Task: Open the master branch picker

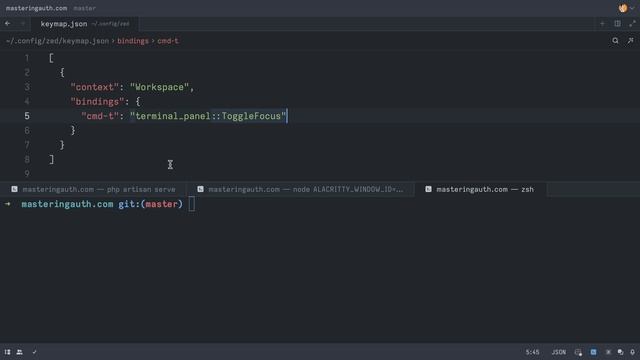Action: 84,8
